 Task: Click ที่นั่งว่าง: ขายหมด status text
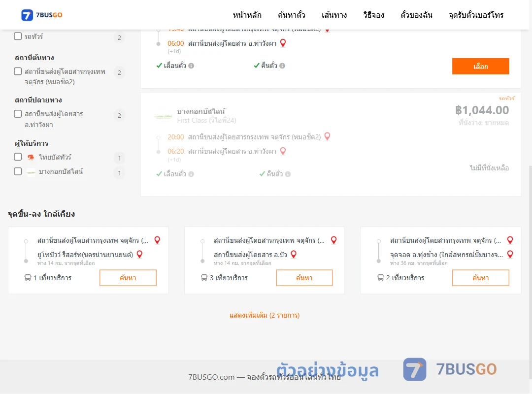point(484,123)
